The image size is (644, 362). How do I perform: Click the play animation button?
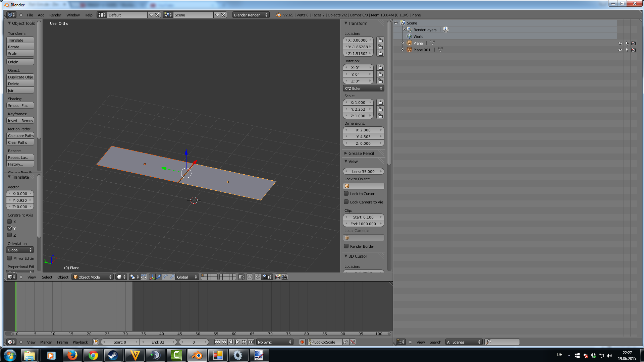237,342
